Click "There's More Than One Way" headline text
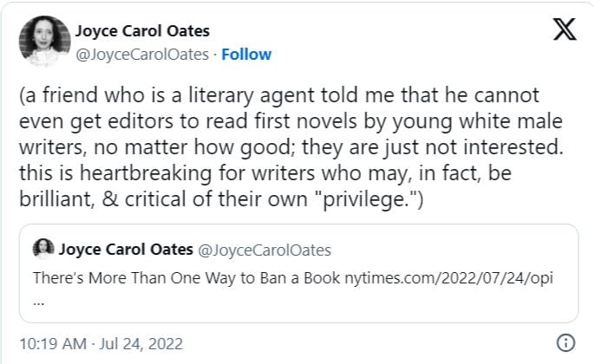The height and width of the screenshot is (364, 594). (134, 278)
